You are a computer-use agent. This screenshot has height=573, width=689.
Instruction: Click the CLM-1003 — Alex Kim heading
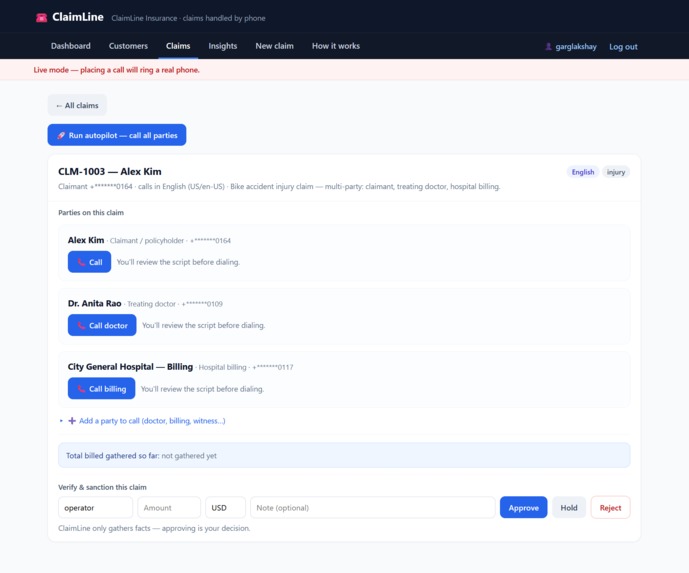[x=110, y=171]
